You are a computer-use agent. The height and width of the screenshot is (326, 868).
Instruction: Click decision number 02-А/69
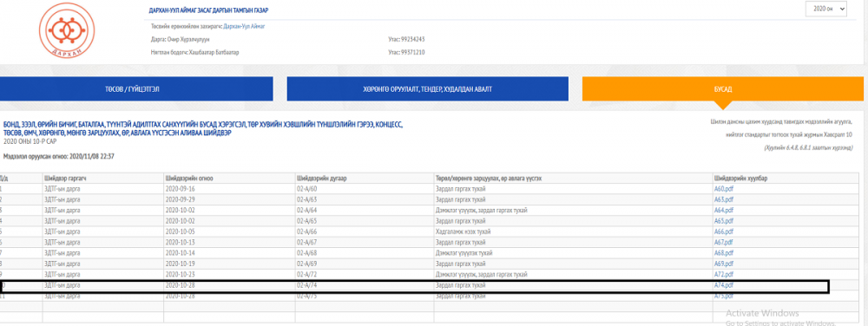tap(306, 264)
